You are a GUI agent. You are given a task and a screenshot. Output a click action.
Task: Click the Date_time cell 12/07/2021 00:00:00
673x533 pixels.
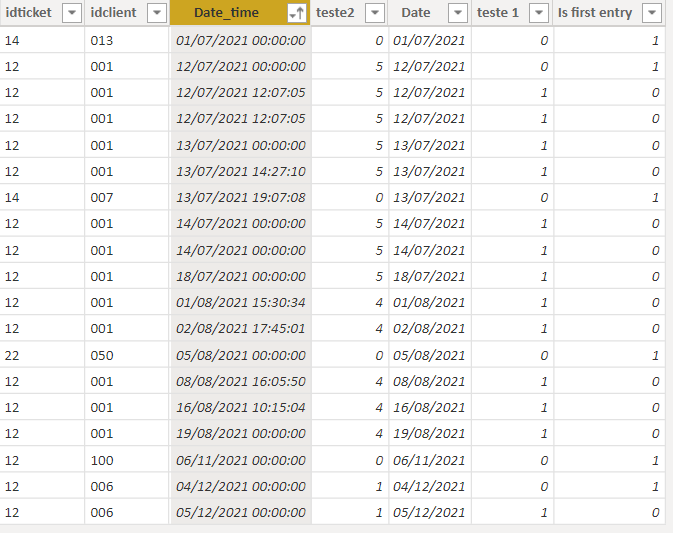click(241, 67)
